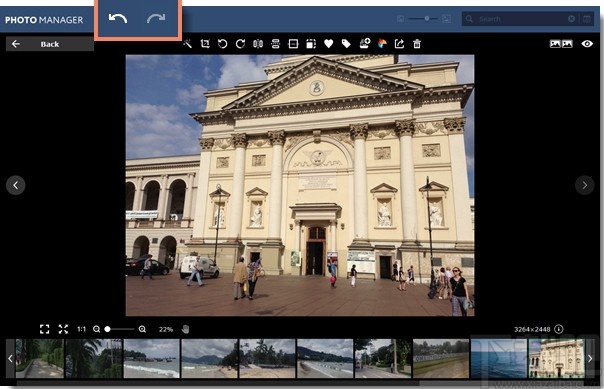Image resolution: width=604 pixels, height=389 pixels.
Task: Toggle the eye preview icon
Action: (x=587, y=44)
